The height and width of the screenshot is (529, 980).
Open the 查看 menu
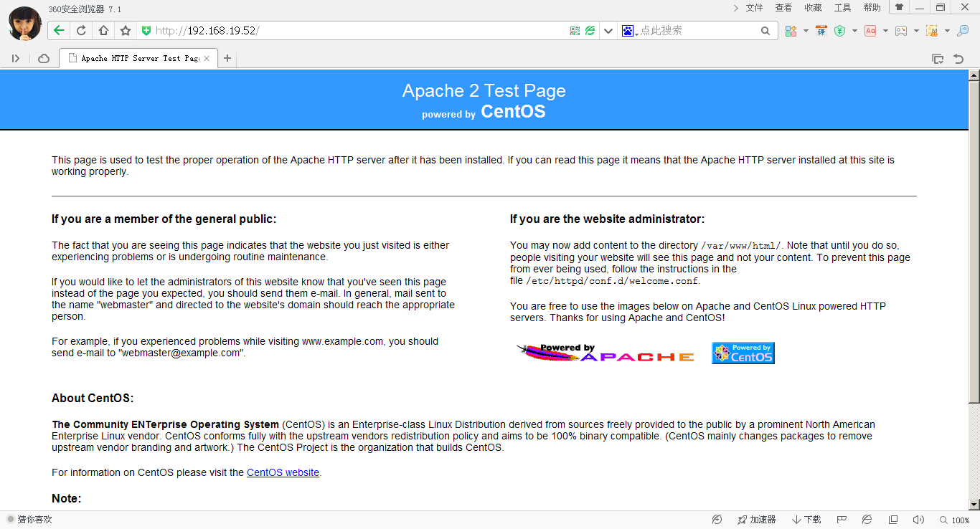(x=783, y=8)
